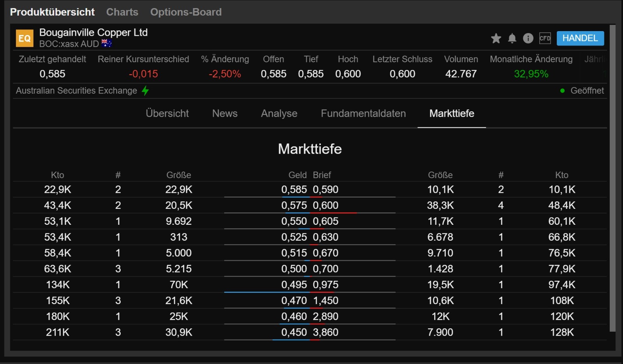This screenshot has width=623, height=364.
Task: Click the Zuletzt gehandelt label
Action: pyautogui.click(x=52, y=59)
